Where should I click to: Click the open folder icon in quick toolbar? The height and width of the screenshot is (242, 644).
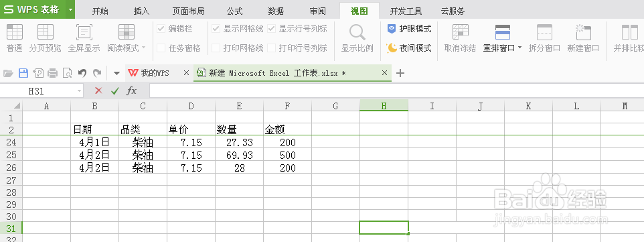[x=8, y=73]
